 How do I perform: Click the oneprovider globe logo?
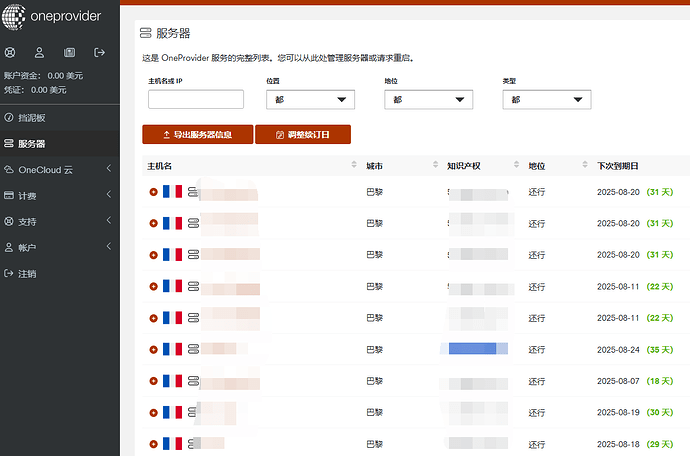[x=16, y=17]
